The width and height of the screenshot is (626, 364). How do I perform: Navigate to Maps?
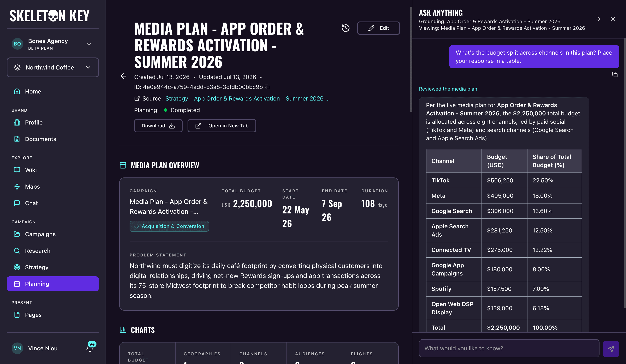click(x=53, y=187)
